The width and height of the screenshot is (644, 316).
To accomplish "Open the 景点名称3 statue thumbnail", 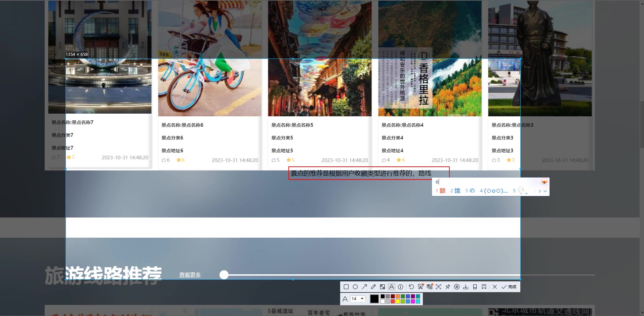I will (x=540, y=58).
